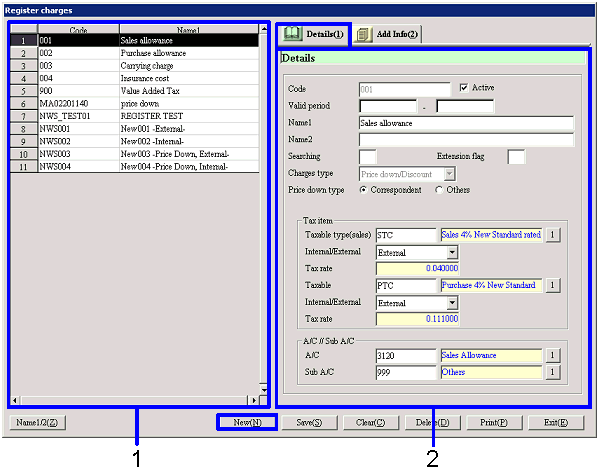Open the second Internal/External dropdown under Taxable
Image resolution: width=600 pixels, height=476 pixels.
450,302
